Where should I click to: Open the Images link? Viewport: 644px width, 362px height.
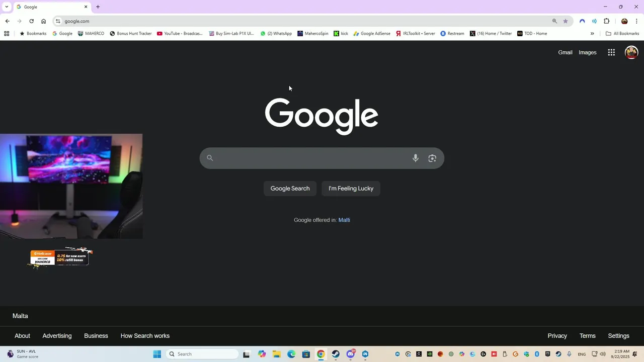pos(587,52)
